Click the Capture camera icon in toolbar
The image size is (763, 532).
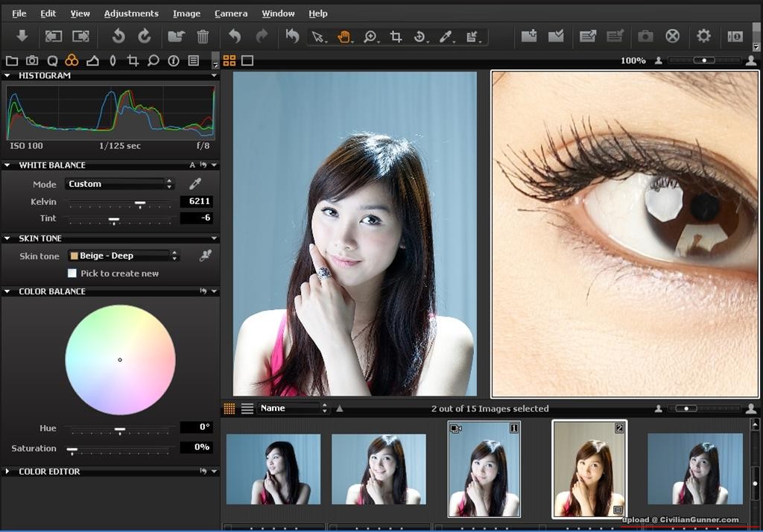tap(645, 37)
